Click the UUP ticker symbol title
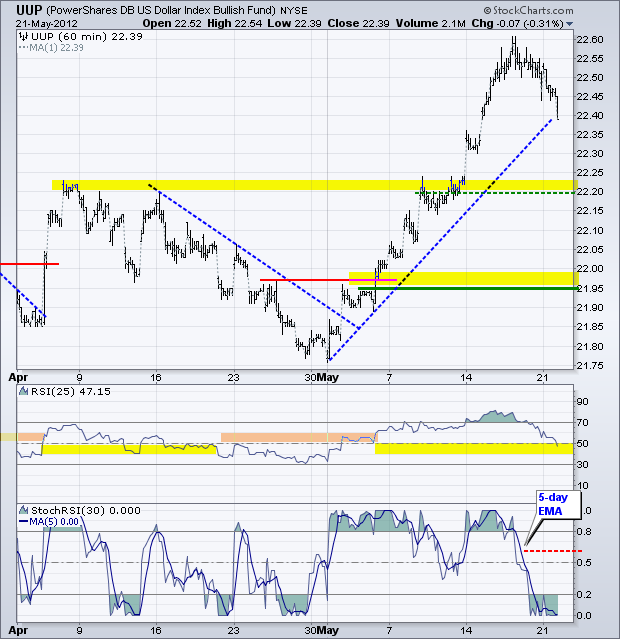This screenshot has height=639, width=620. point(29,10)
